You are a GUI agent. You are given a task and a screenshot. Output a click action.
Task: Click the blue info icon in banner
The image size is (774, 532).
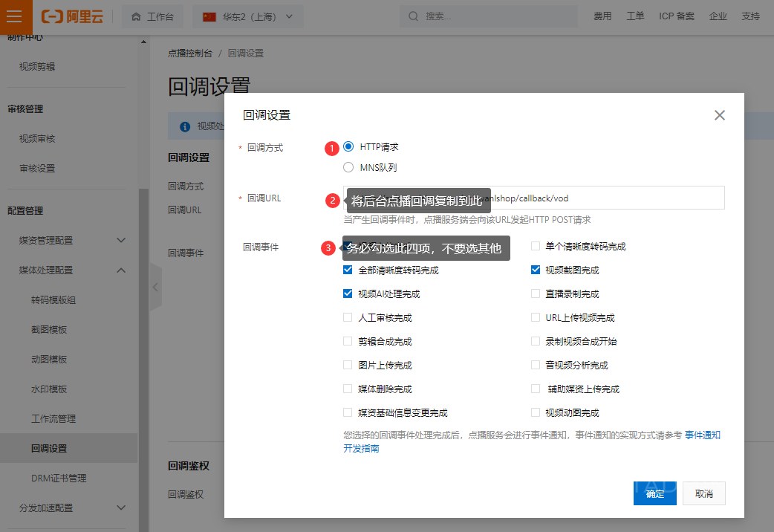(x=185, y=126)
